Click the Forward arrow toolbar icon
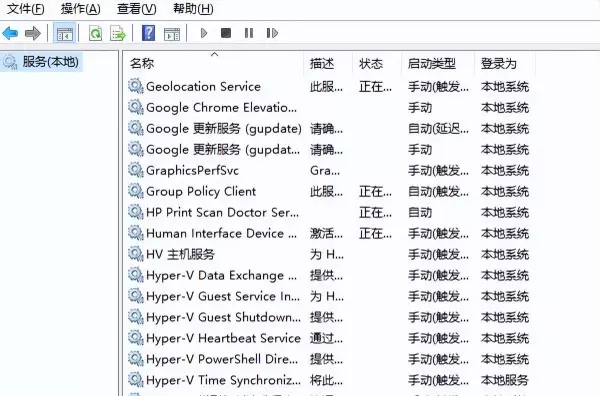This screenshot has width=600, height=396. 33,34
